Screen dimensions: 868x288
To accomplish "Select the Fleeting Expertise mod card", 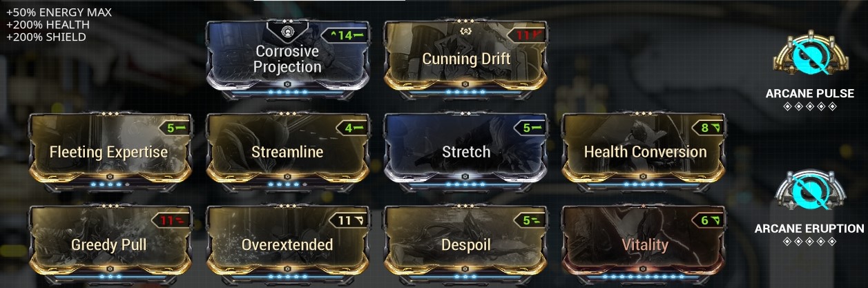I will tap(109, 151).
